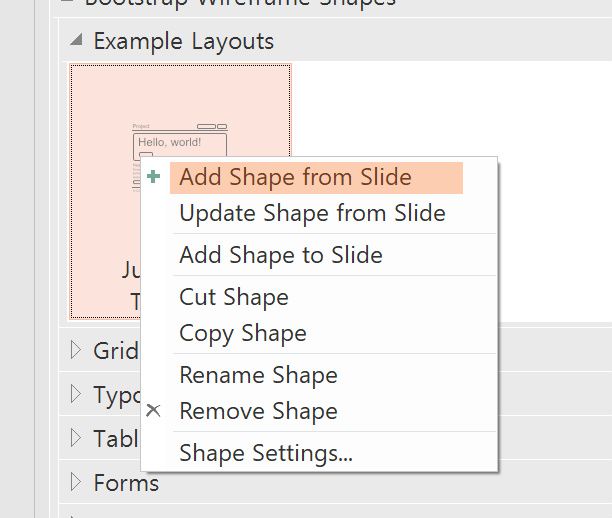Click the X icon beside Remove Shape
The image size is (612, 518).
(153, 411)
